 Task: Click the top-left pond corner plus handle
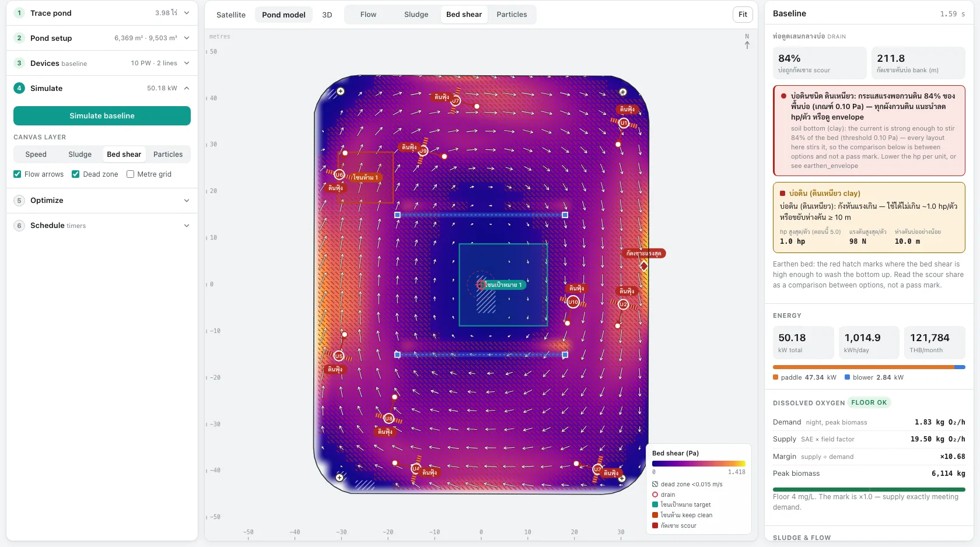click(341, 91)
